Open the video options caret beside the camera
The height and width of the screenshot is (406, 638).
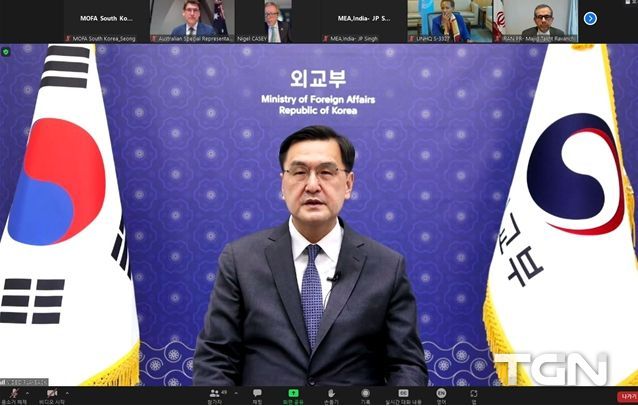[x=67, y=393]
